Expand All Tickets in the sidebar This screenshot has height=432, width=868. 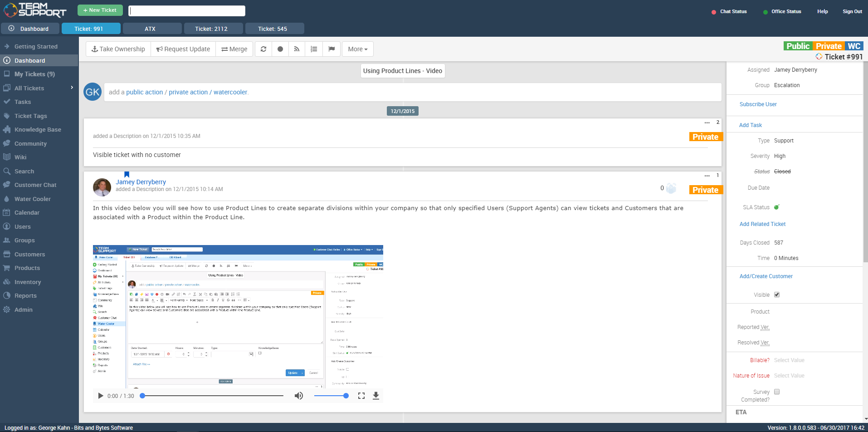[71, 88]
